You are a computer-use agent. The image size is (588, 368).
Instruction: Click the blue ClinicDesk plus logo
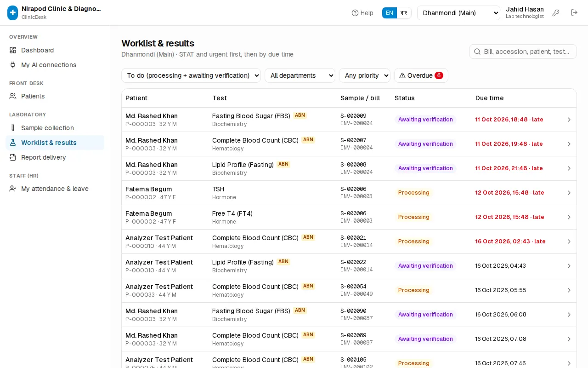(13, 13)
